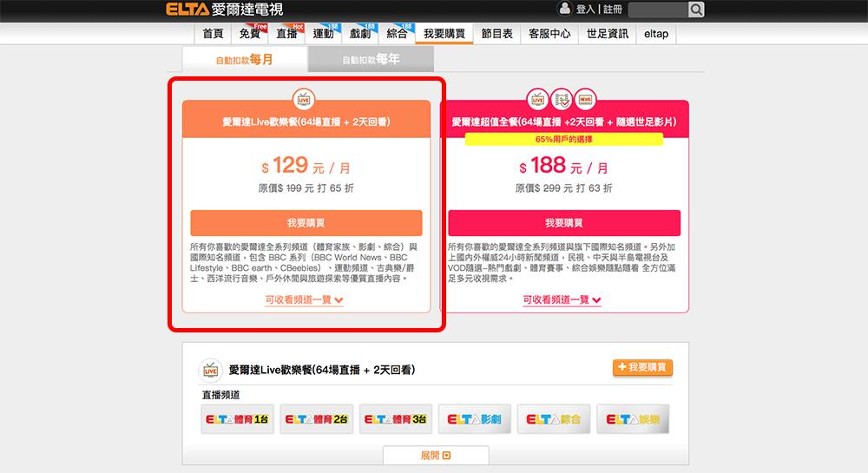The image size is (868, 473).
Task: Click the $129 元 / 月 price
Action: (306, 166)
